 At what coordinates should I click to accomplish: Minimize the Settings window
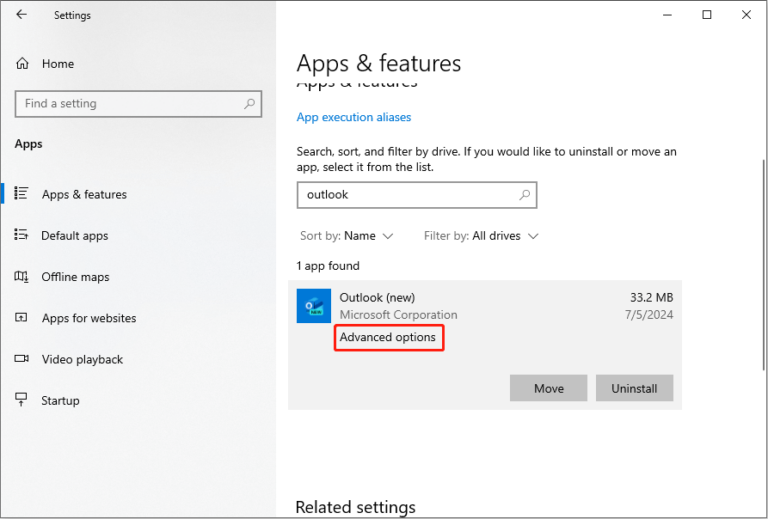coord(667,15)
